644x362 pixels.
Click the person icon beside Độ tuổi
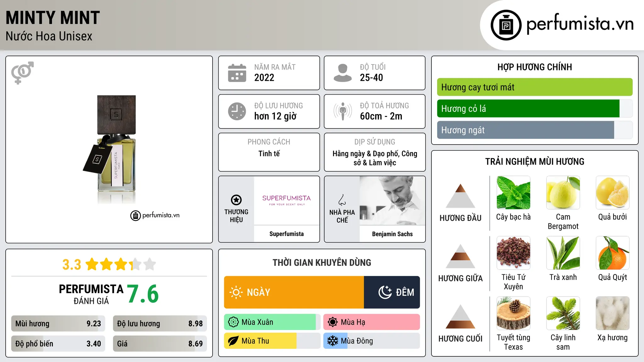[x=342, y=73]
